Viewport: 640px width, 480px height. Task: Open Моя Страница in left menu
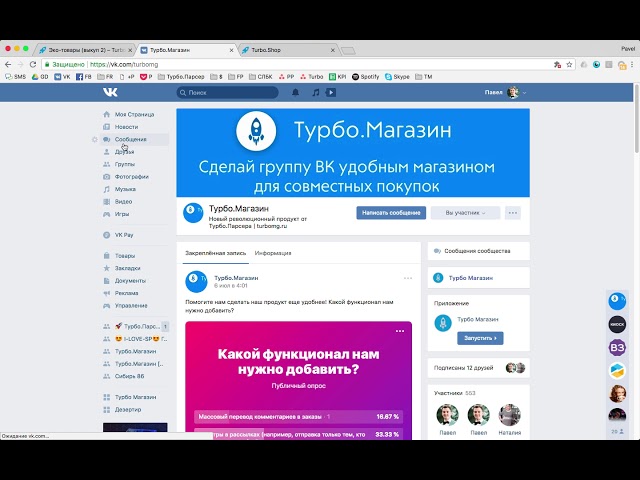point(134,115)
